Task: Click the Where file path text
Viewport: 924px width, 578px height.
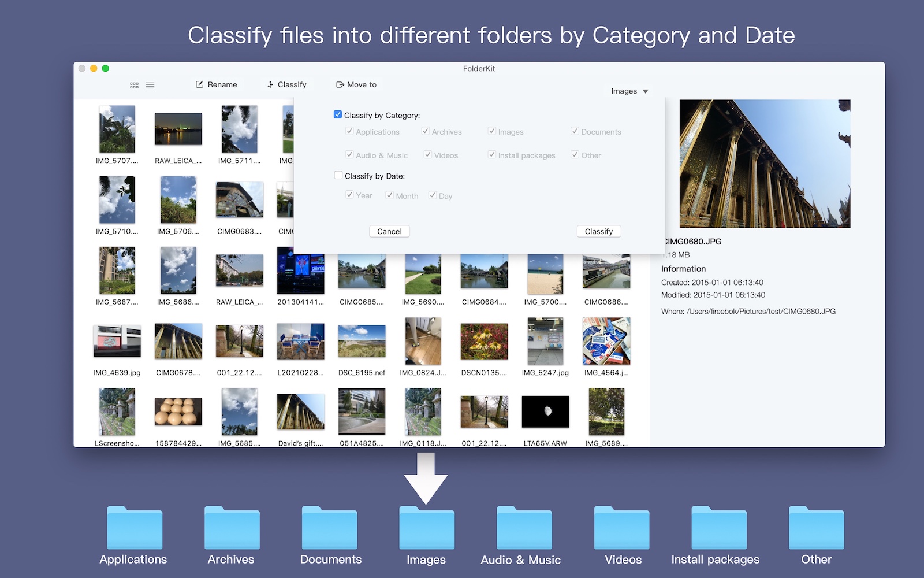Action: (748, 311)
